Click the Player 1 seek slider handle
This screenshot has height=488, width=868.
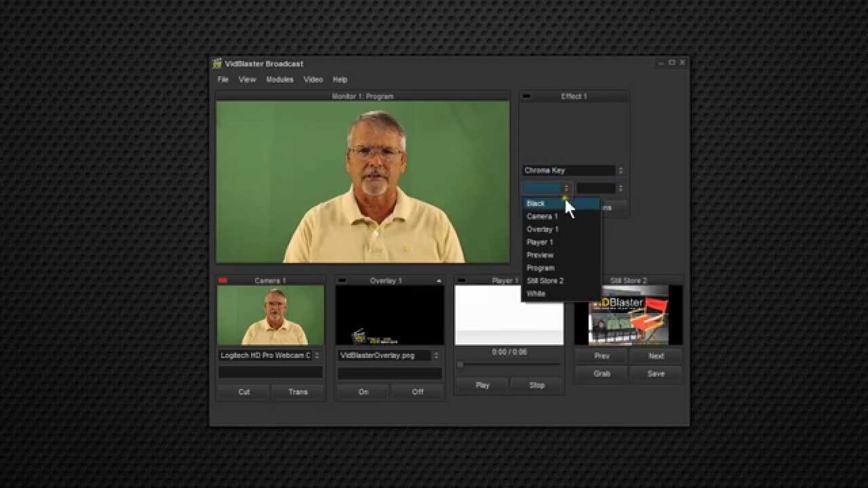coord(460,365)
